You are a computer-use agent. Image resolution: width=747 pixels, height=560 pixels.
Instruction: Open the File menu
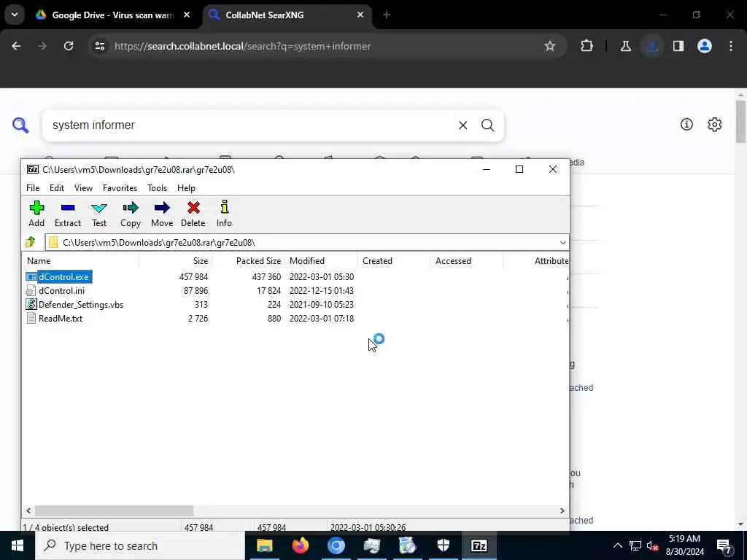pos(33,188)
